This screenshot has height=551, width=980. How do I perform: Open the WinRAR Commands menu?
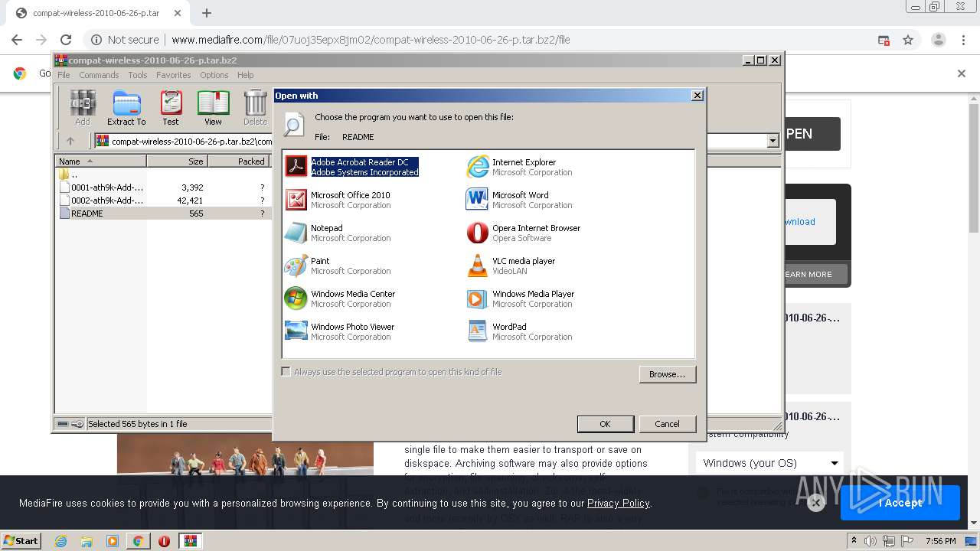coord(99,75)
